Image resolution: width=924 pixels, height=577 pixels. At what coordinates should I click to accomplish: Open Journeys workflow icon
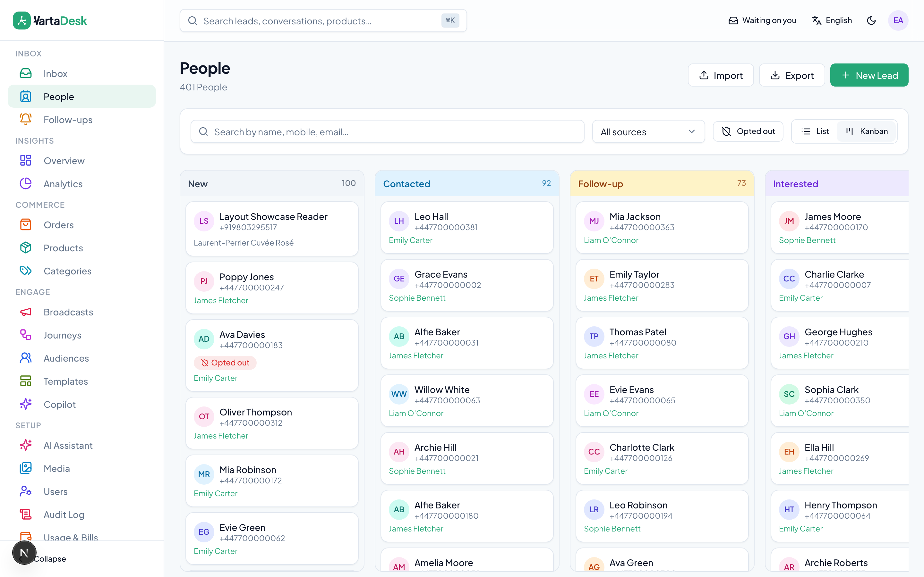click(x=26, y=335)
